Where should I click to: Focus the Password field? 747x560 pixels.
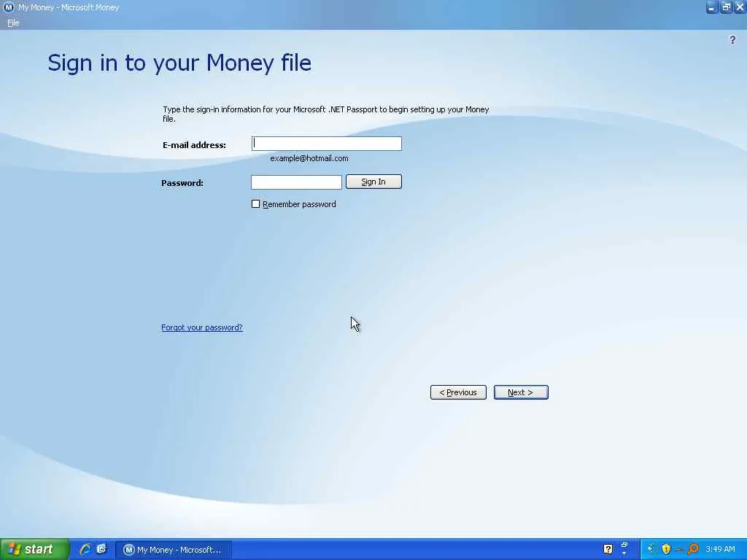pyautogui.click(x=296, y=182)
